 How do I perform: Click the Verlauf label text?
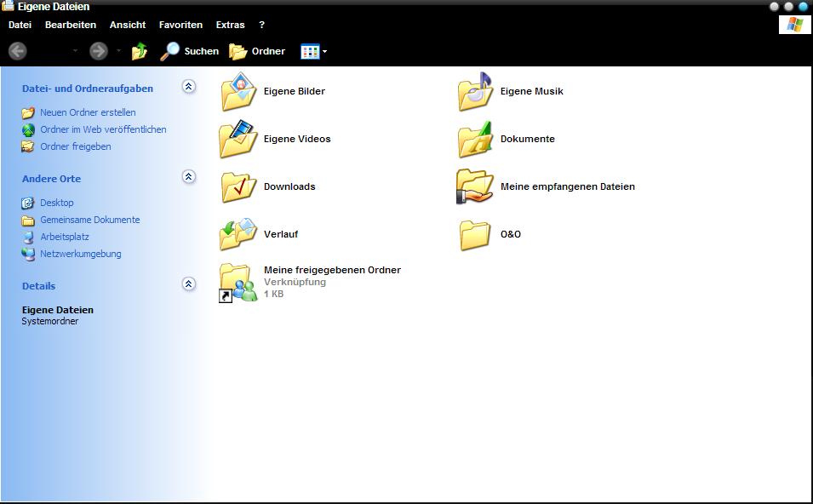pyautogui.click(x=281, y=234)
